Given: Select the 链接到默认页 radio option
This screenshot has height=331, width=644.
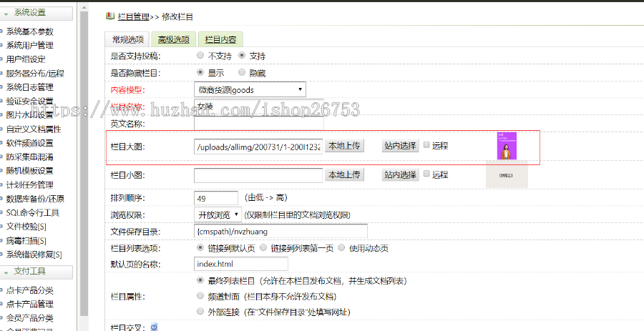Looking at the screenshot, I should tap(200, 247).
